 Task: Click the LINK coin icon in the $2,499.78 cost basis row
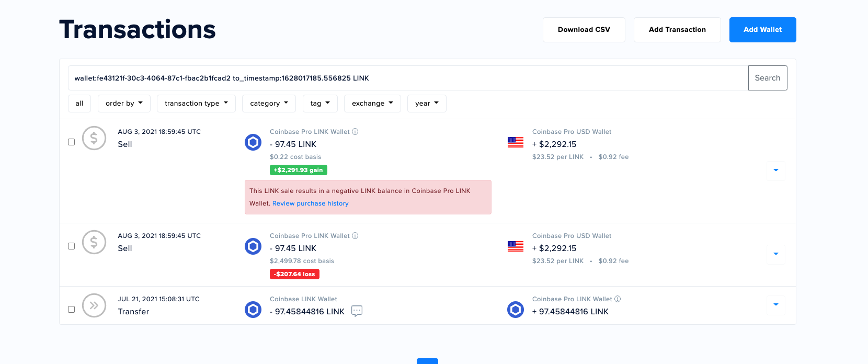(253, 246)
